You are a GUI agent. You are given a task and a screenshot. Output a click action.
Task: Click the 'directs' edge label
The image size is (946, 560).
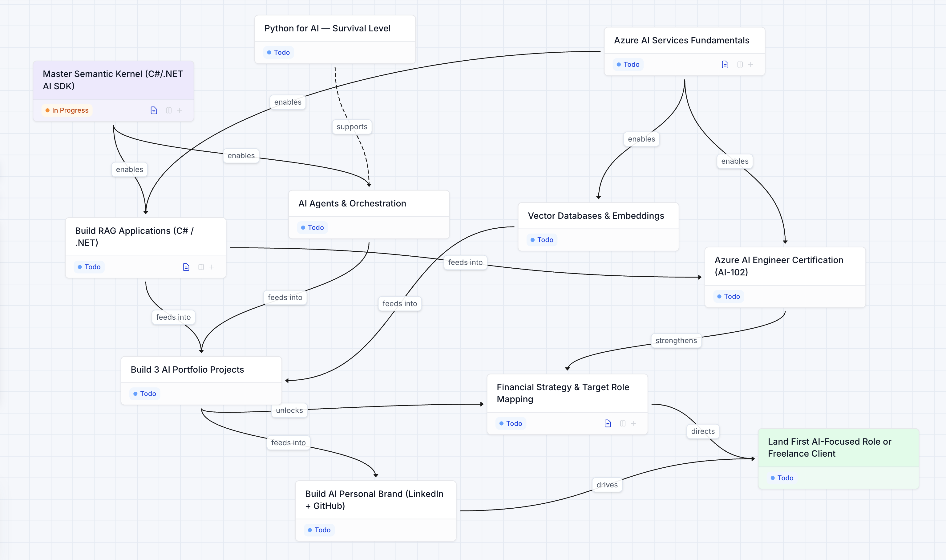(703, 431)
